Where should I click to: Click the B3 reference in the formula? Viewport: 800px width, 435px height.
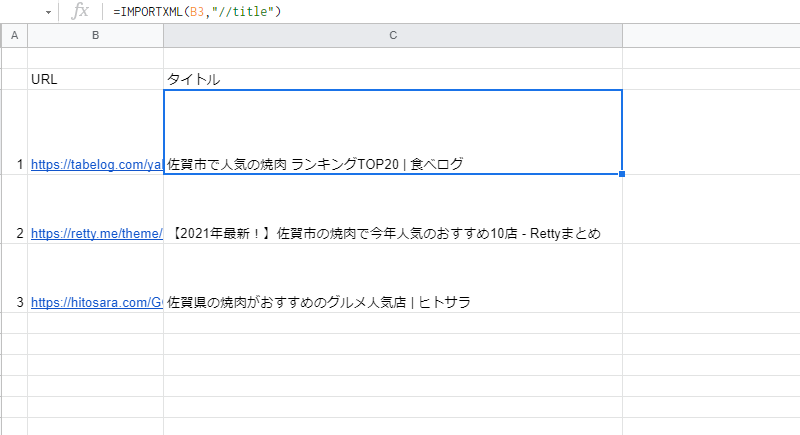[197, 12]
